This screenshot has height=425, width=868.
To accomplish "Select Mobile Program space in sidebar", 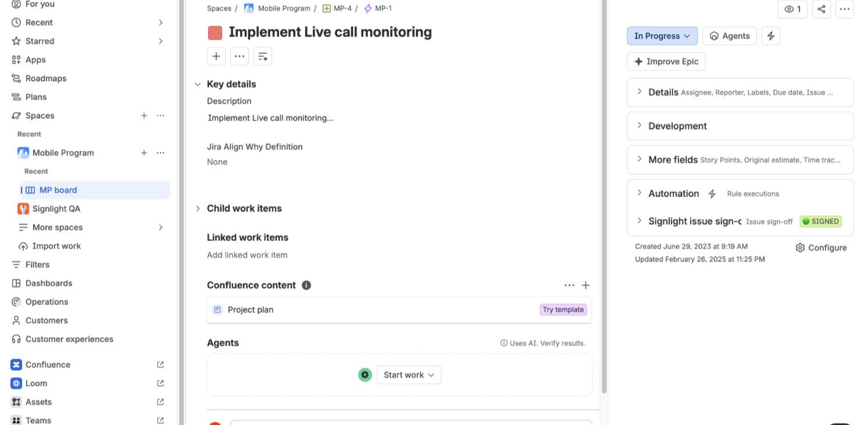I will (x=63, y=153).
